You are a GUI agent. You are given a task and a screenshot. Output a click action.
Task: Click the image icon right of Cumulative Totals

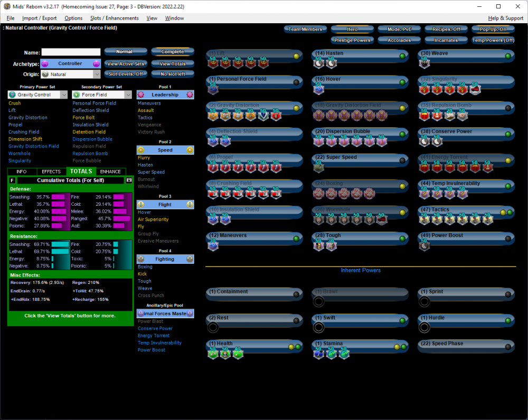point(128,180)
